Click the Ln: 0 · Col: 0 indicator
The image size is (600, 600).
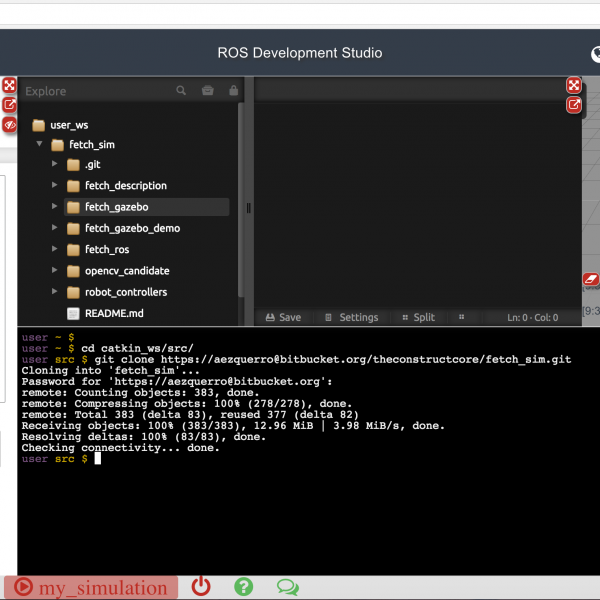click(x=533, y=318)
